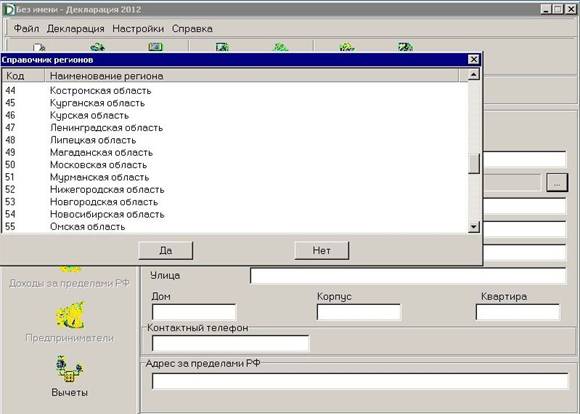The width and height of the screenshot is (580, 414).
Task: Click the second toolbar icon for open
Action: tap(98, 47)
